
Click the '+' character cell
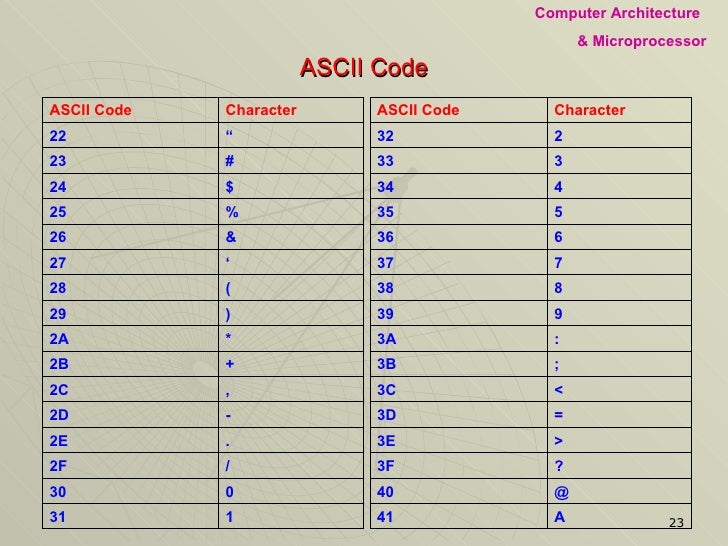291,364
